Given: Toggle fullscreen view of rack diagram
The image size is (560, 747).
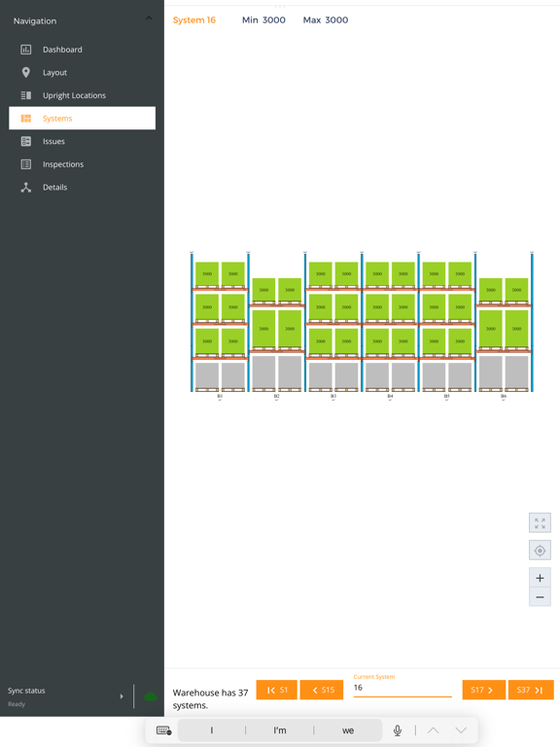Looking at the screenshot, I should [540, 523].
